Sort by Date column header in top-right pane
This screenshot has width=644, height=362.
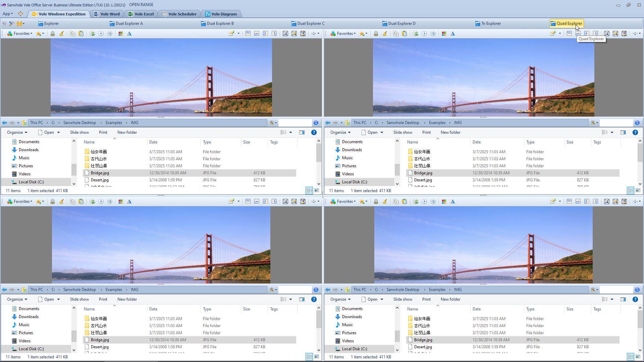(477, 142)
